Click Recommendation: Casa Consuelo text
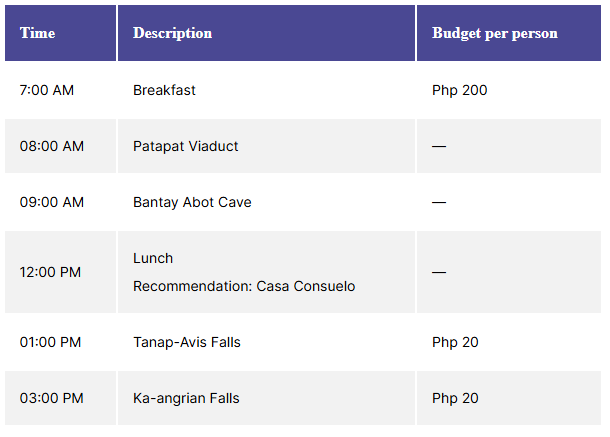The image size is (610, 437). 244,286
